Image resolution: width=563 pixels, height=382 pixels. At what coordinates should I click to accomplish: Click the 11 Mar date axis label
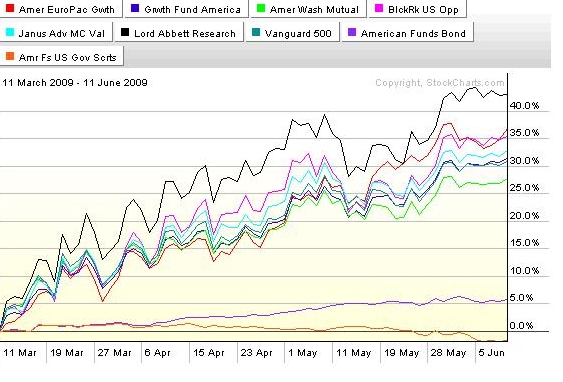pos(20,353)
